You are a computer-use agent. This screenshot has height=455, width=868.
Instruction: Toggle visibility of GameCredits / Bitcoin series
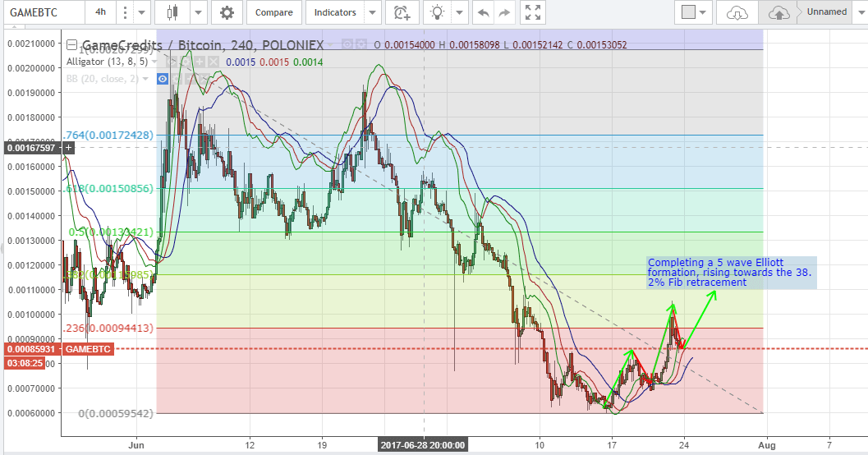tap(347, 44)
